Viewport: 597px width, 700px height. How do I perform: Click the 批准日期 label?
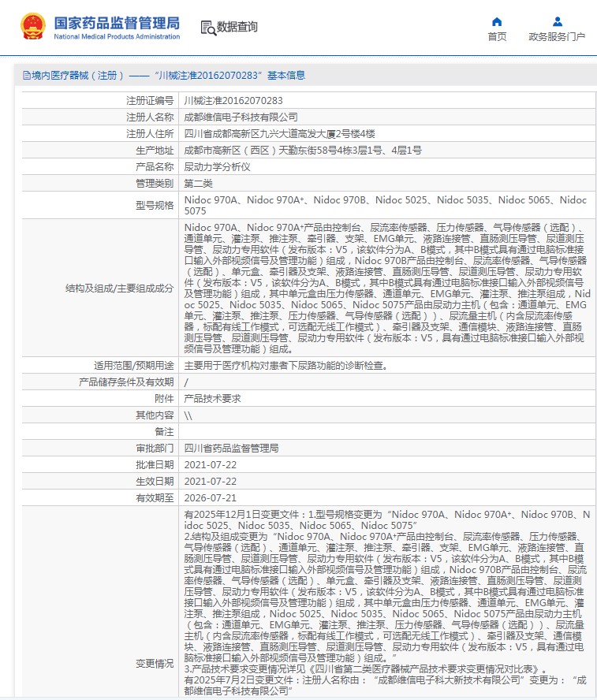pos(155,465)
